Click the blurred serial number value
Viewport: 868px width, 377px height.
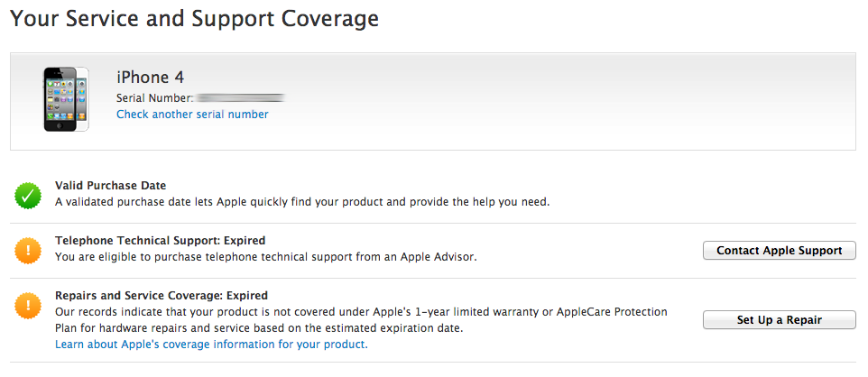click(x=241, y=97)
